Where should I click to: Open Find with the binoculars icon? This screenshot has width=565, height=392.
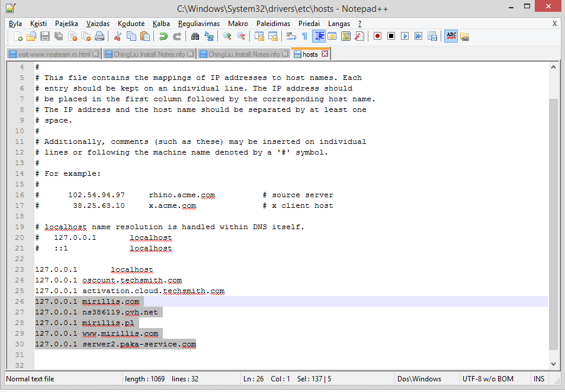195,36
